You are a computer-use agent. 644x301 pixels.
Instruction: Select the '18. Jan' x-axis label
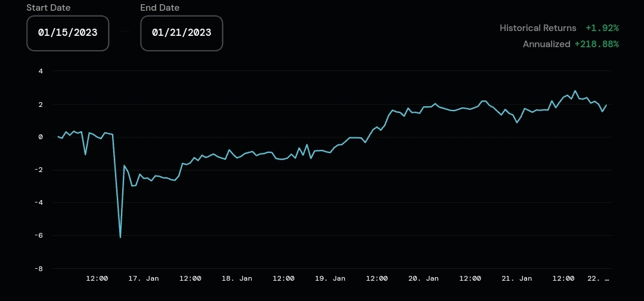tap(237, 278)
